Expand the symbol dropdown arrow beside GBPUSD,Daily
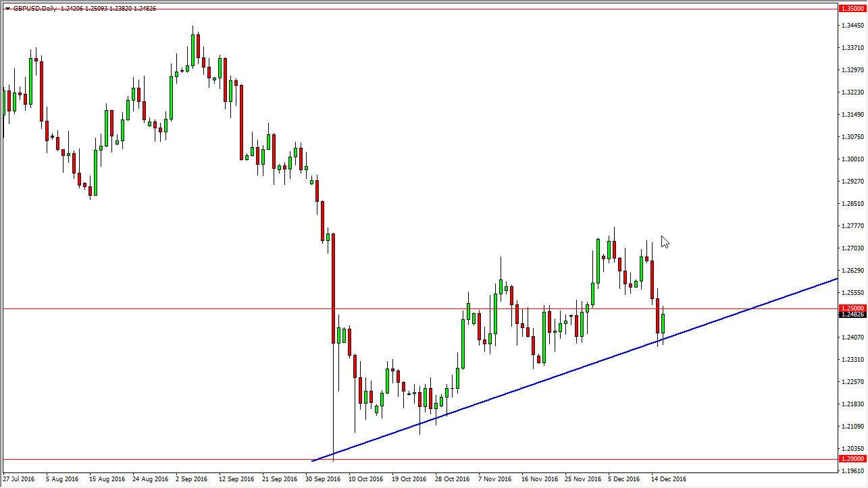 pos(7,9)
